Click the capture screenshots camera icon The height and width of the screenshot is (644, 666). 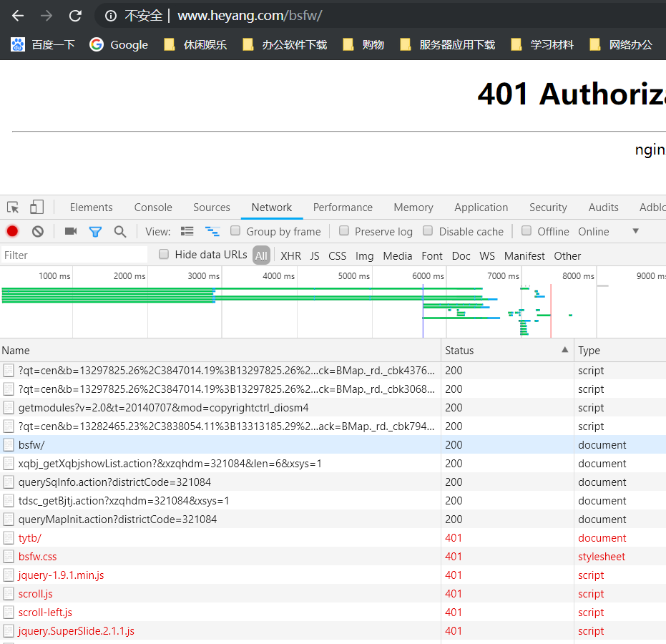click(71, 231)
